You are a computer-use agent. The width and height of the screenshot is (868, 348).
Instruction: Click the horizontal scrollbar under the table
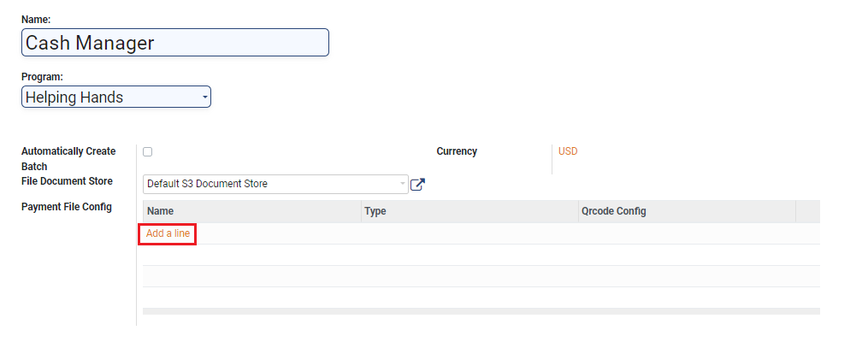481,311
